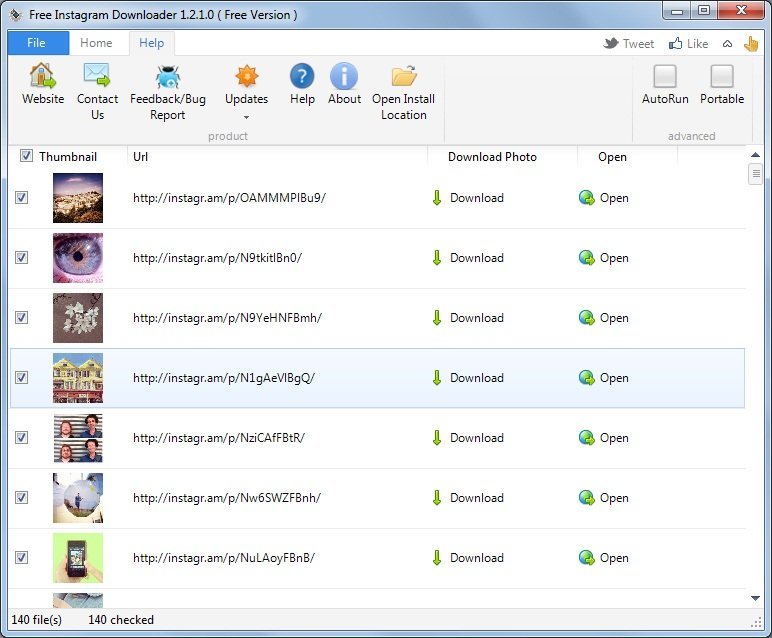Collapse the ribbon with the caret icon

(727, 44)
